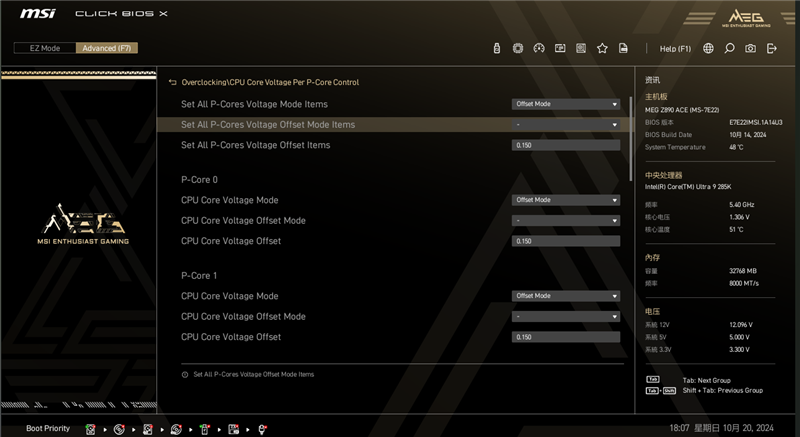Open the speedometer gauge icon
Screen dimensions: 800x437
539,48
